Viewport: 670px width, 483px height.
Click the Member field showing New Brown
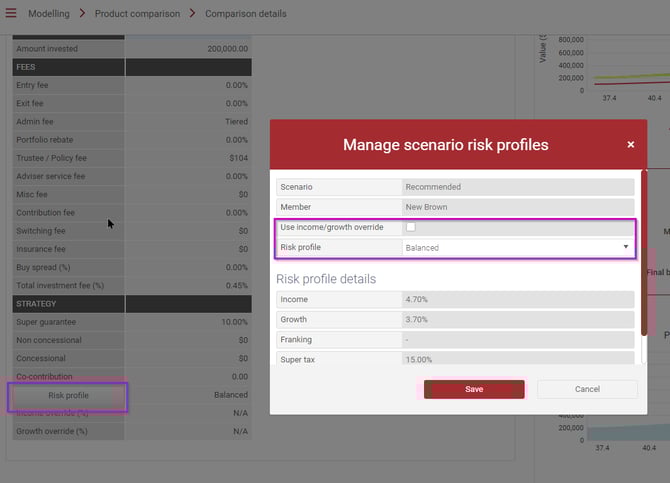click(x=517, y=207)
